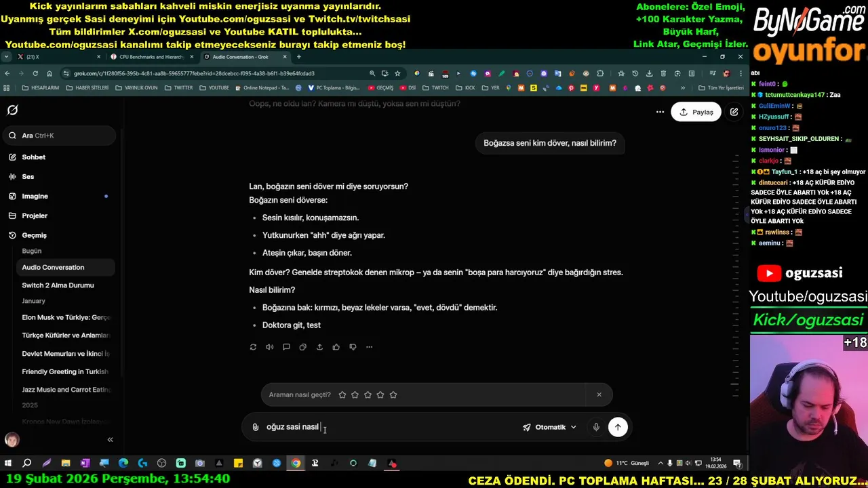Like the response with thumbs up
The height and width of the screenshot is (488, 868).
336,347
